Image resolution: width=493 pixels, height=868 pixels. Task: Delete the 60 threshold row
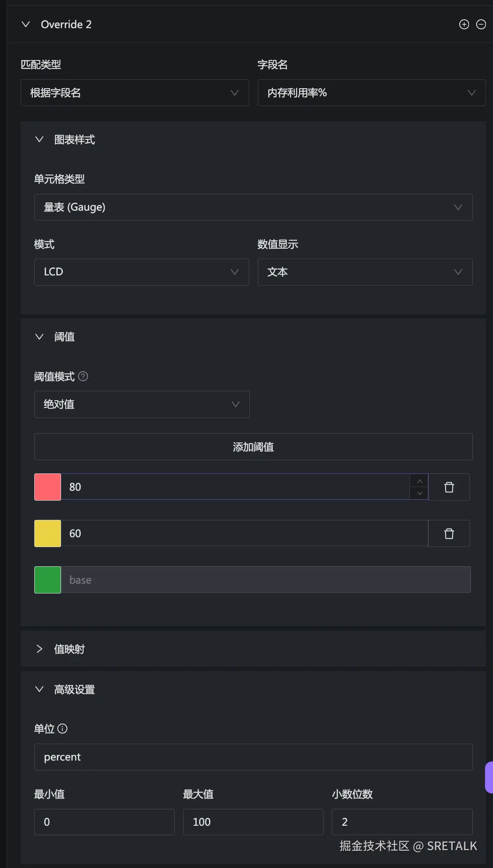pyautogui.click(x=449, y=533)
